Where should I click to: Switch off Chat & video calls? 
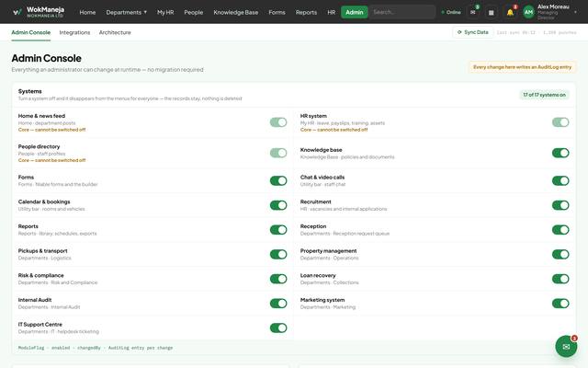pos(560,180)
